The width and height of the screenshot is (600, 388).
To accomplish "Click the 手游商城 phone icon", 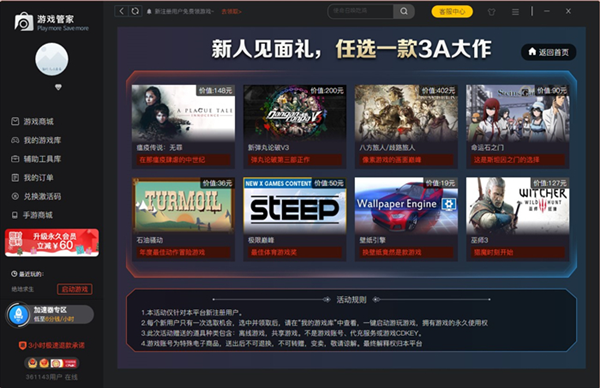I will coord(15,215).
